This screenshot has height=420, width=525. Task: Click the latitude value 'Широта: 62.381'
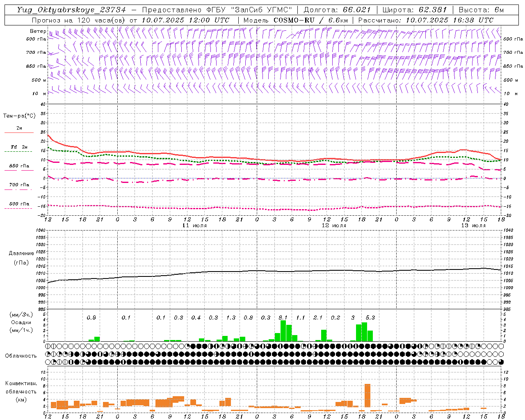(x=414, y=10)
